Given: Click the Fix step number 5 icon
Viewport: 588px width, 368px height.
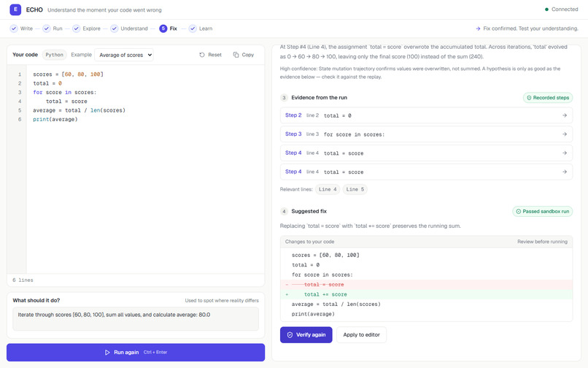Looking at the screenshot, I should point(163,28).
